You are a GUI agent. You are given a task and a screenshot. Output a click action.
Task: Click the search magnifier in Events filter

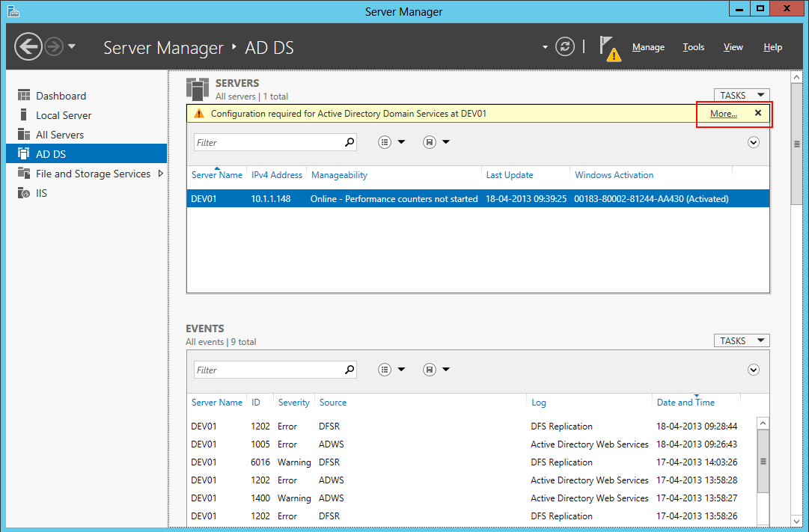point(349,370)
